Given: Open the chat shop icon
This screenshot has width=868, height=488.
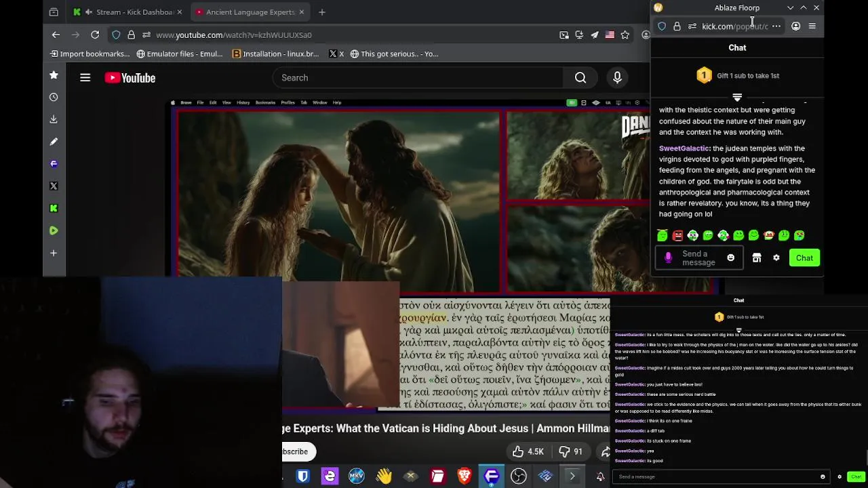Looking at the screenshot, I should tap(757, 258).
